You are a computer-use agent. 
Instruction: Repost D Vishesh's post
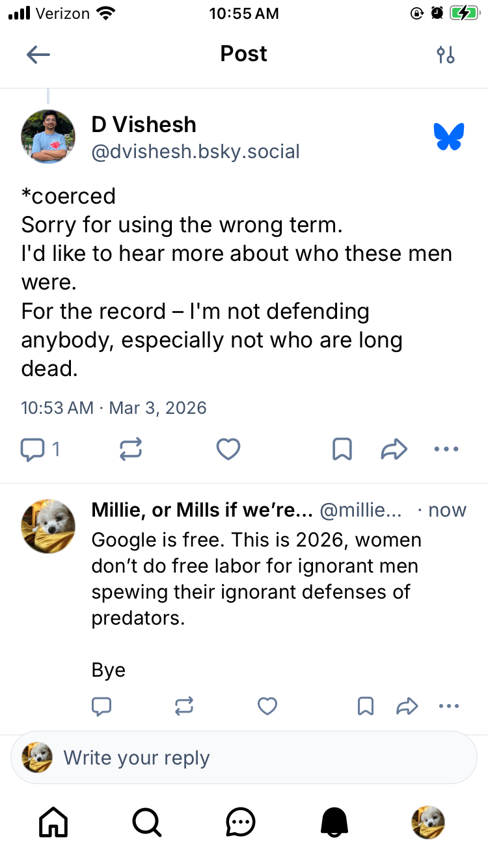131,449
